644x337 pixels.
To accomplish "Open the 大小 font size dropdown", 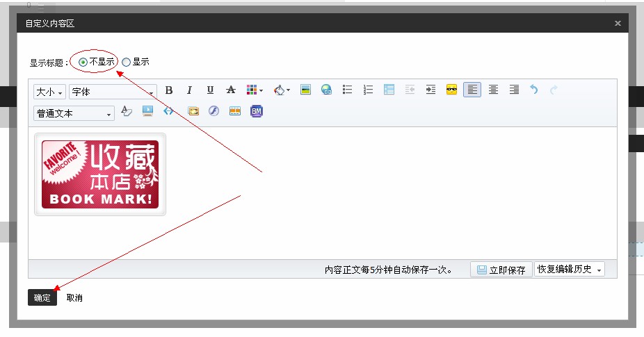I will click(49, 92).
